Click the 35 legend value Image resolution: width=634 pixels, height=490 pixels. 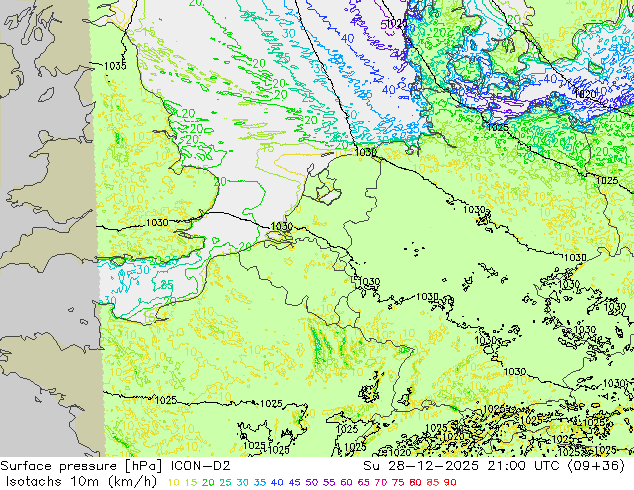point(260,483)
